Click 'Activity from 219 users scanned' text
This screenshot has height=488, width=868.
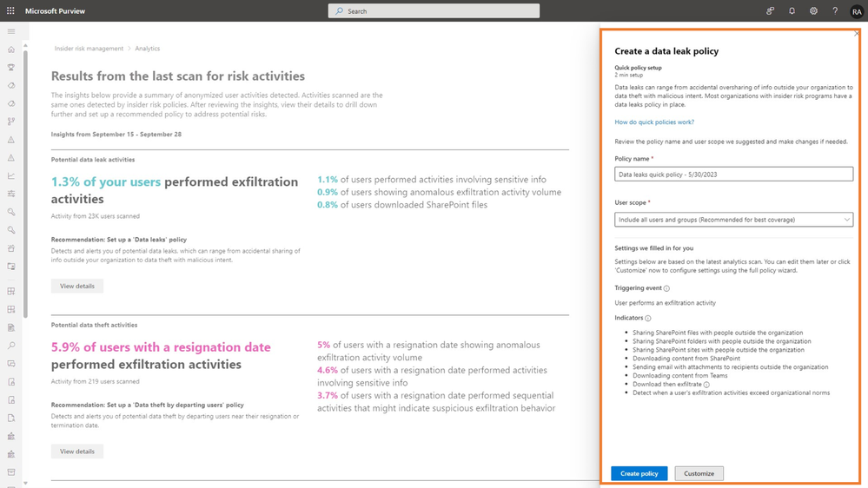[96, 382]
